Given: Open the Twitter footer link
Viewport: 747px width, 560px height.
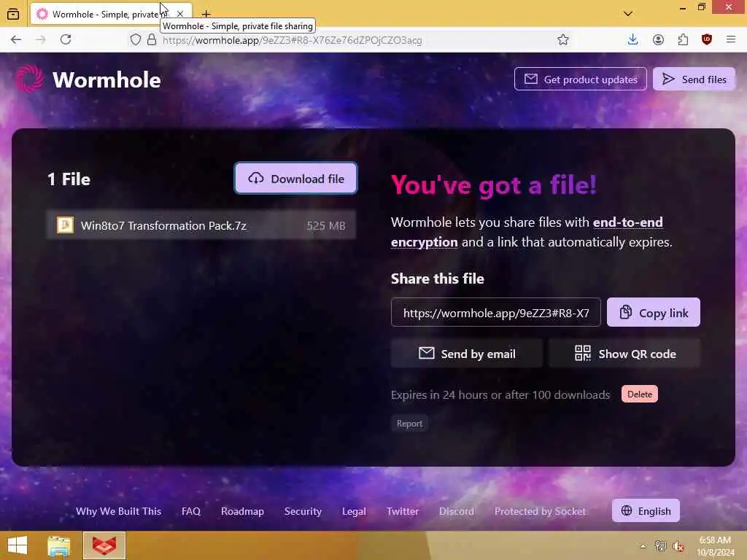Looking at the screenshot, I should coord(403,511).
